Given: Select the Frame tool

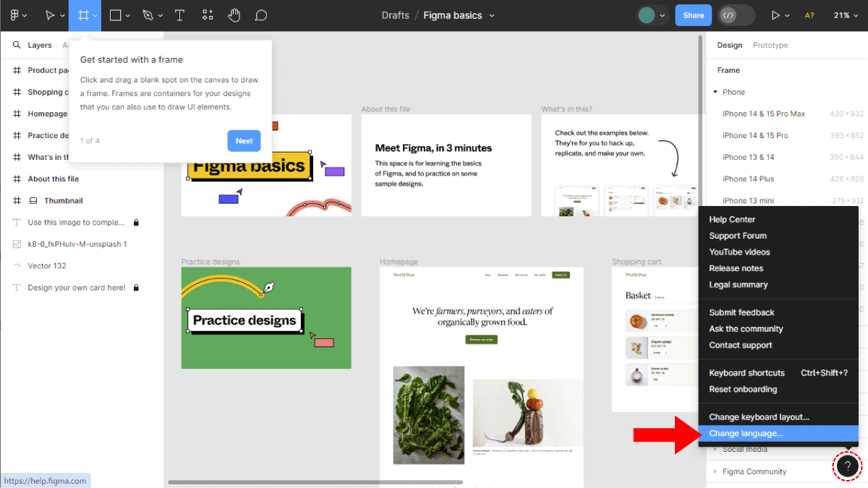Looking at the screenshot, I should (83, 15).
